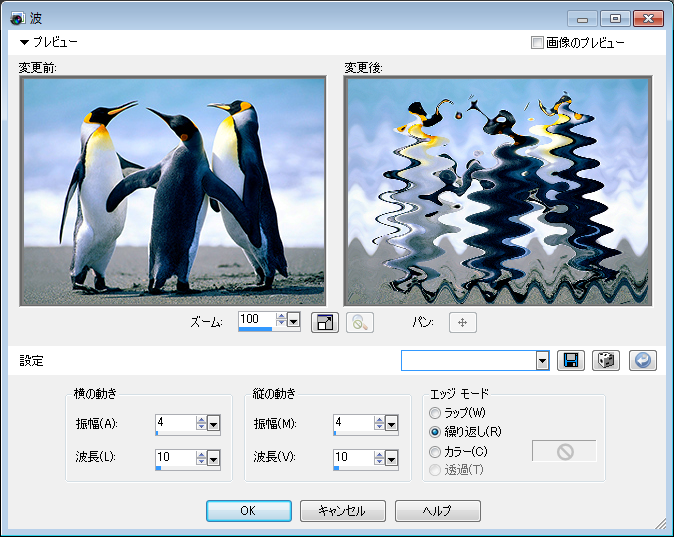The height and width of the screenshot is (537, 674).
Task: Click the dialog resize grip corner
Action: [660, 523]
